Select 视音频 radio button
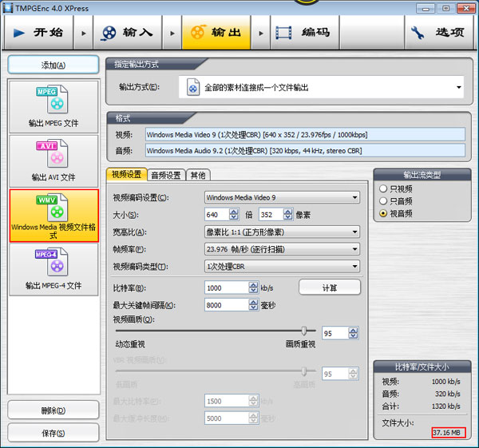Image resolution: width=479 pixels, height=448 pixels. [x=383, y=213]
